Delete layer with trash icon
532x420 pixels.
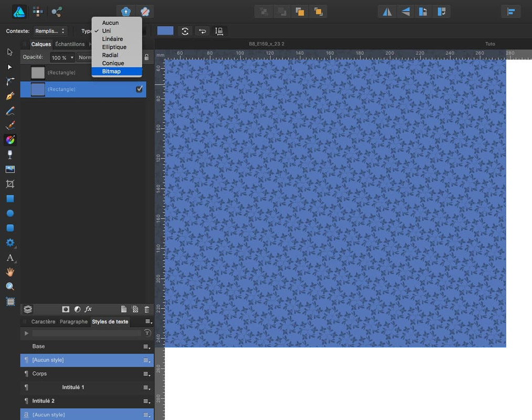[147, 309]
